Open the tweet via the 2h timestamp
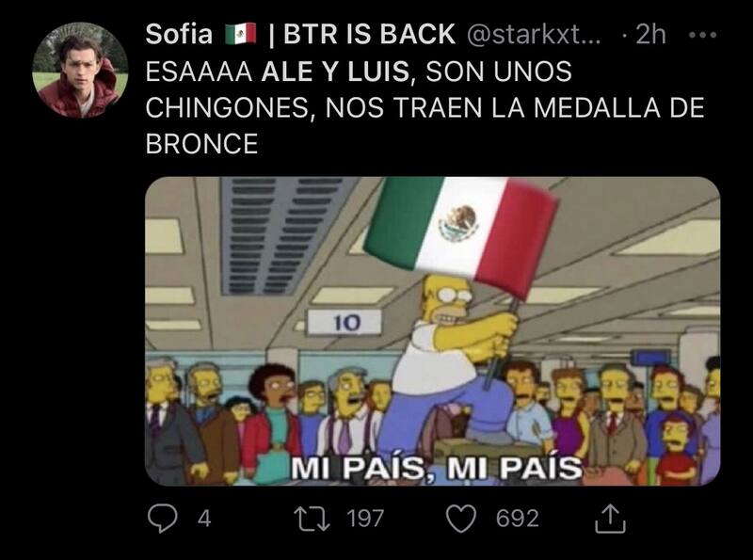The width and height of the screenshot is (753, 560). pos(650,35)
